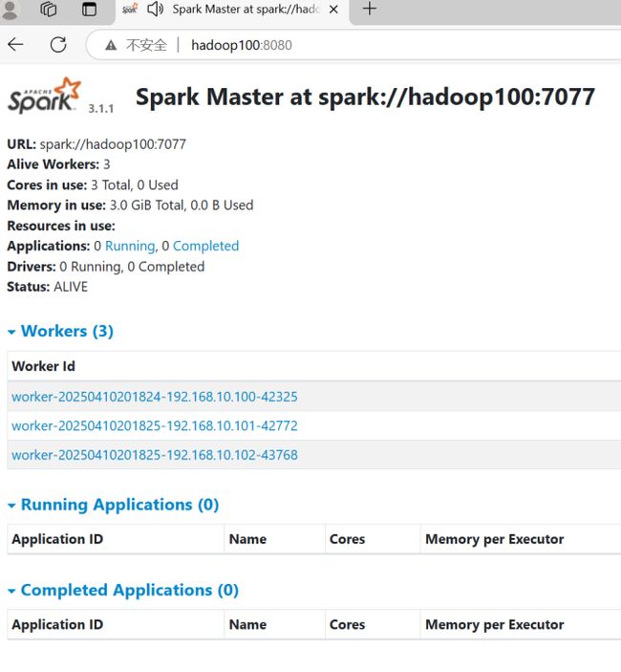621x672 pixels.
Task: Open a new tab with the plus icon
Action: (369, 9)
